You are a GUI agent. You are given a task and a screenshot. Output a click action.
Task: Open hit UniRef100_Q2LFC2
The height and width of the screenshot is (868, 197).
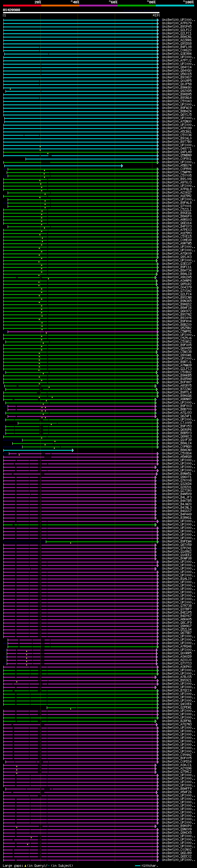pos(177,30)
